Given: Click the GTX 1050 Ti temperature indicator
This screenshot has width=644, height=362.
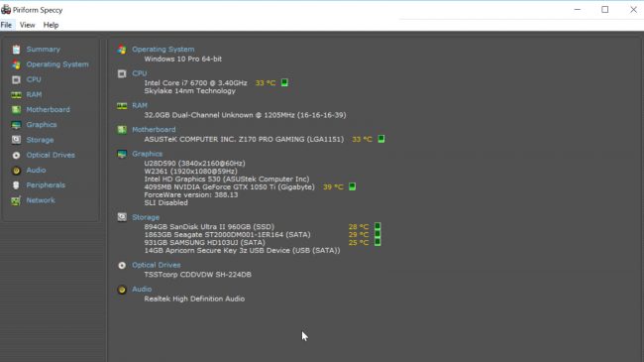Looking at the screenshot, I should tap(352, 186).
